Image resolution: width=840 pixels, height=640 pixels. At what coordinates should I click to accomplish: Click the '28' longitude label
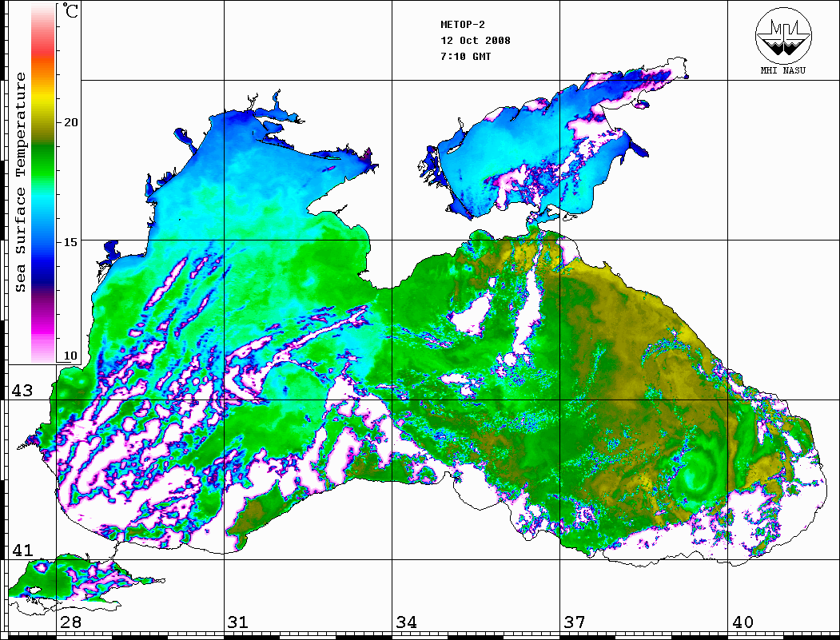pos(70,622)
